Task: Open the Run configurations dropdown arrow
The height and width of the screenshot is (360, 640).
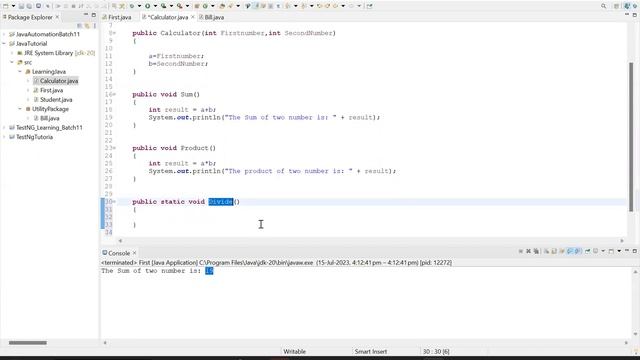Action: [x=156, y=6]
